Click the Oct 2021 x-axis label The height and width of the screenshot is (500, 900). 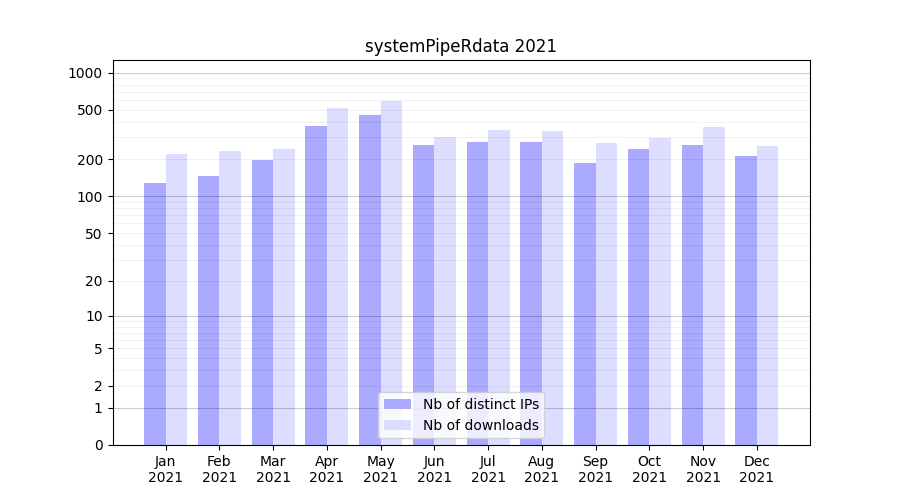click(649, 469)
